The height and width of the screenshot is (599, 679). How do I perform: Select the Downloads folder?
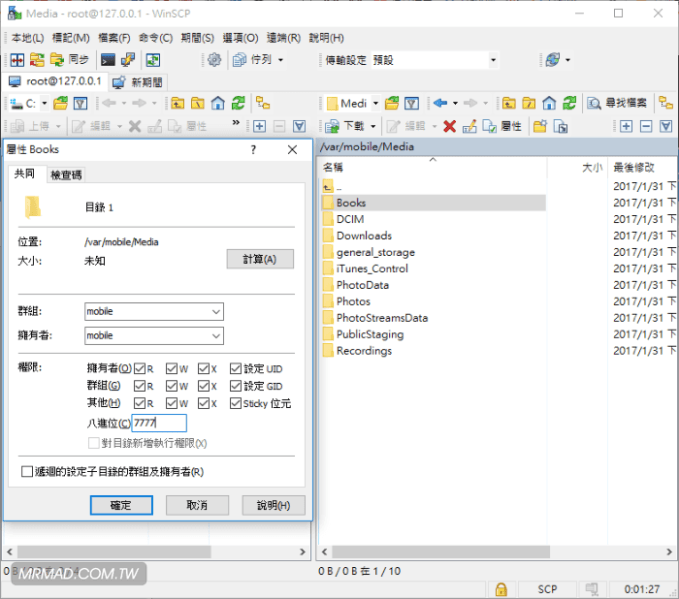point(364,236)
